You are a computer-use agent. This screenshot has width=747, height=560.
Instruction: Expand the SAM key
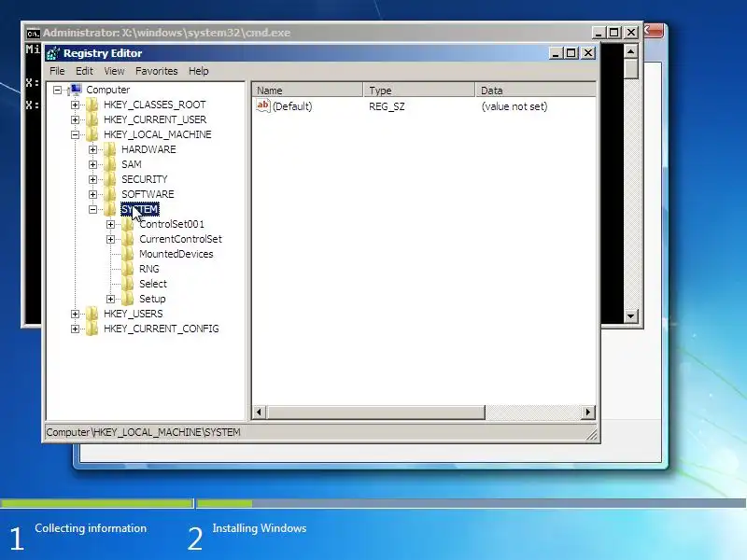pyautogui.click(x=92, y=165)
